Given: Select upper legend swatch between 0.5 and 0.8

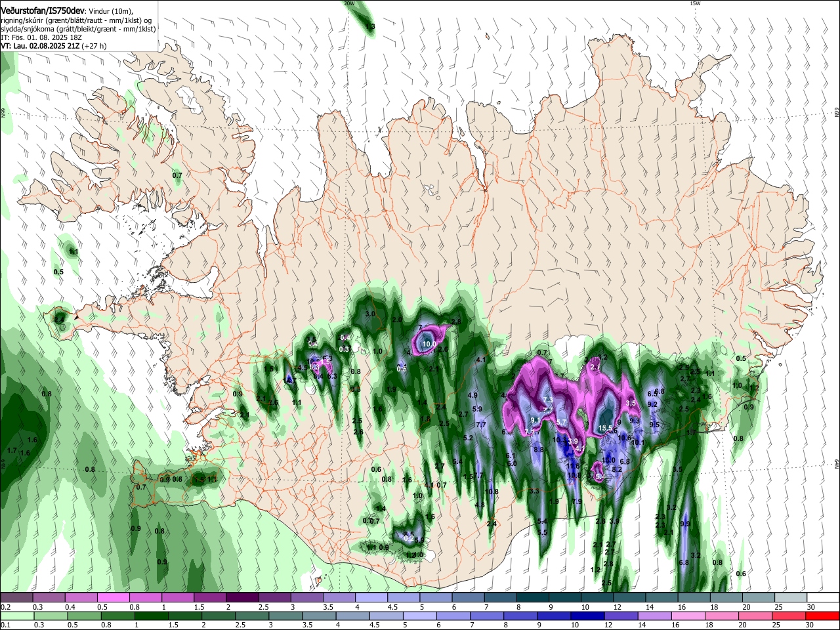Looking at the screenshot, I should (x=113, y=598).
